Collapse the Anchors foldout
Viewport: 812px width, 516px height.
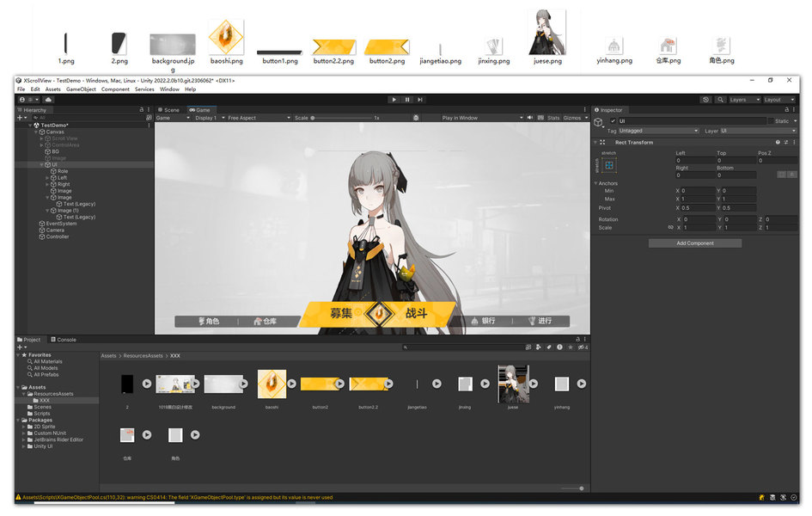[595, 183]
